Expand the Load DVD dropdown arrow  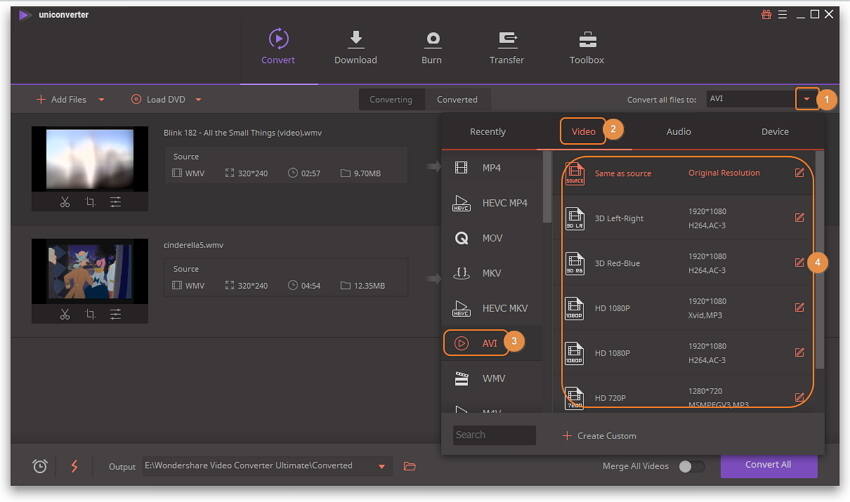[198, 100]
